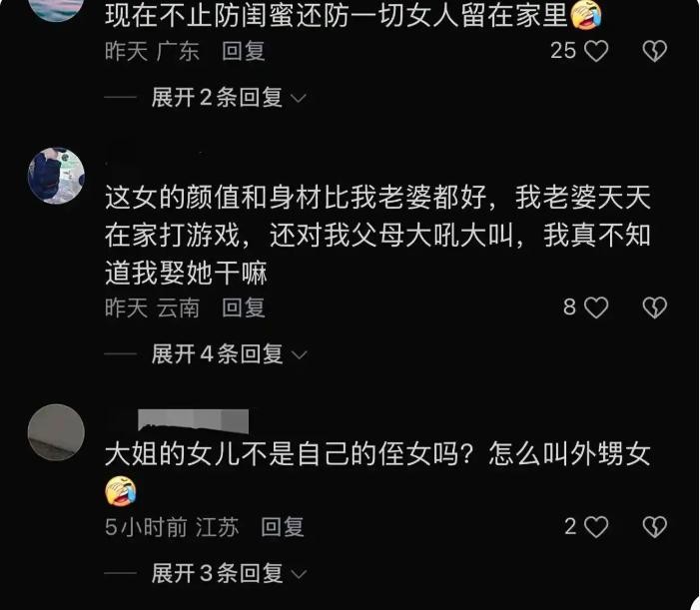Image resolution: width=700 pixels, height=610 pixels.
Task: Reply to the Yunnan comment via 回复
Action: coord(244,307)
